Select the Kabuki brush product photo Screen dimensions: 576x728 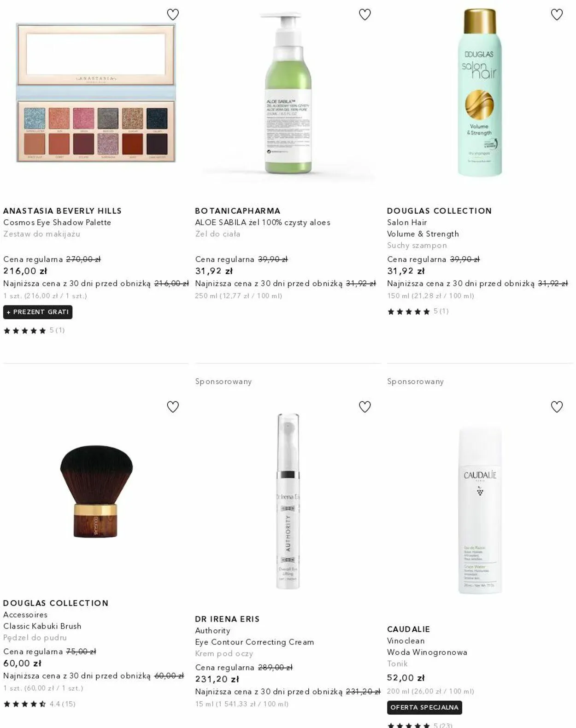coord(96,491)
